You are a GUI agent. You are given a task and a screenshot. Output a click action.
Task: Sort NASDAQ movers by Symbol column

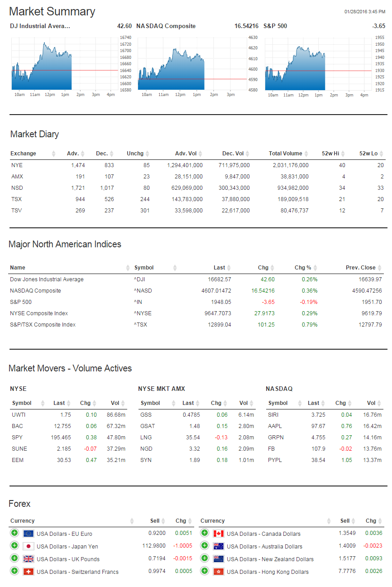point(278,403)
